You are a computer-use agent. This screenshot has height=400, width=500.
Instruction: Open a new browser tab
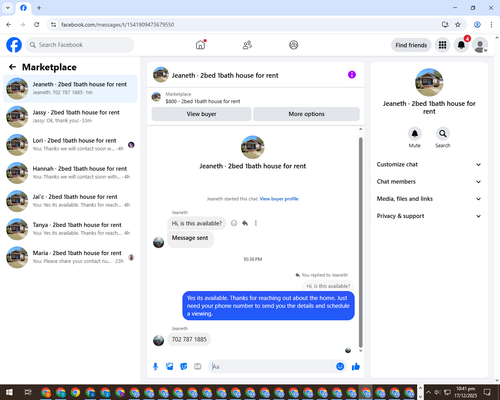click(x=39, y=8)
